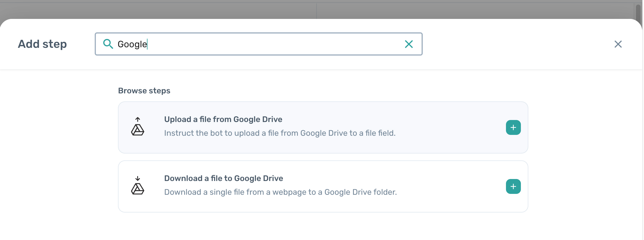644x240 pixels.
Task: Add the Download to Google Drive step
Action: pos(513,186)
